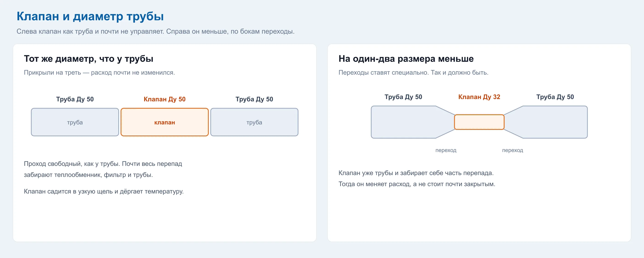
Task: Click the text "Прикрыли на треть — расход почти не изменился."
Action: (x=99, y=72)
